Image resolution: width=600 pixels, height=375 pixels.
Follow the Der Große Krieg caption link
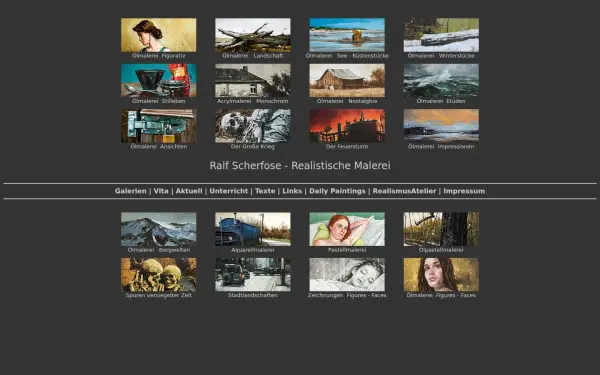(253, 147)
